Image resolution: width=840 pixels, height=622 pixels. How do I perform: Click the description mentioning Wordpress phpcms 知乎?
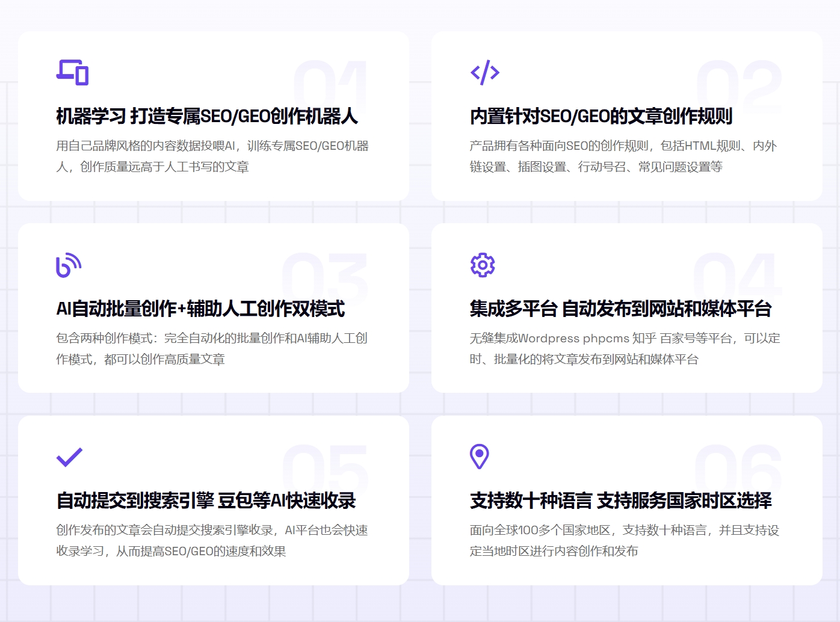click(x=625, y=349)
